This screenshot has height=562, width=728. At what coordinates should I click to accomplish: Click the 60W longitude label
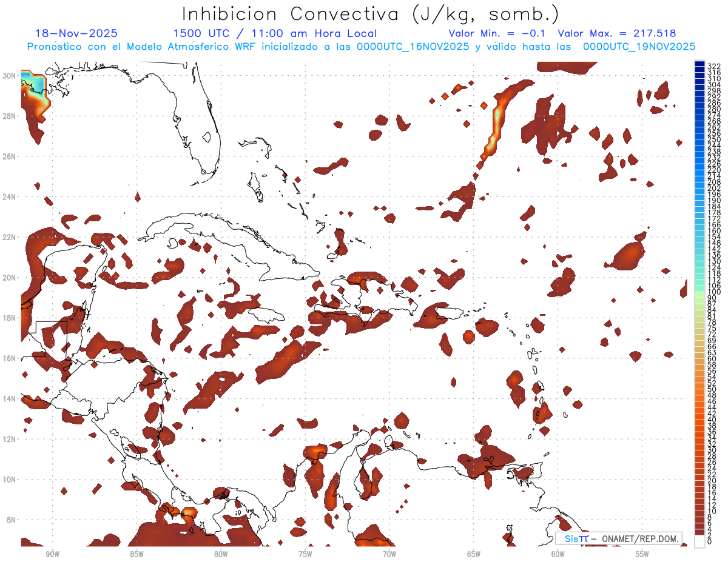[x=558, y=554]
